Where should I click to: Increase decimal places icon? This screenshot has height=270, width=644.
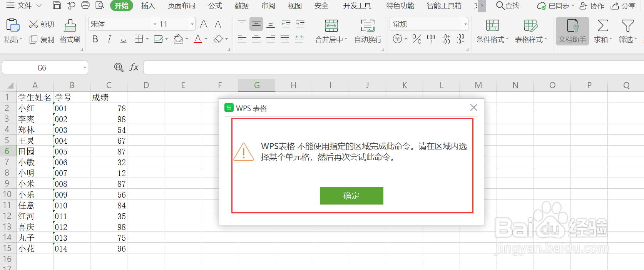coord(446,39)
